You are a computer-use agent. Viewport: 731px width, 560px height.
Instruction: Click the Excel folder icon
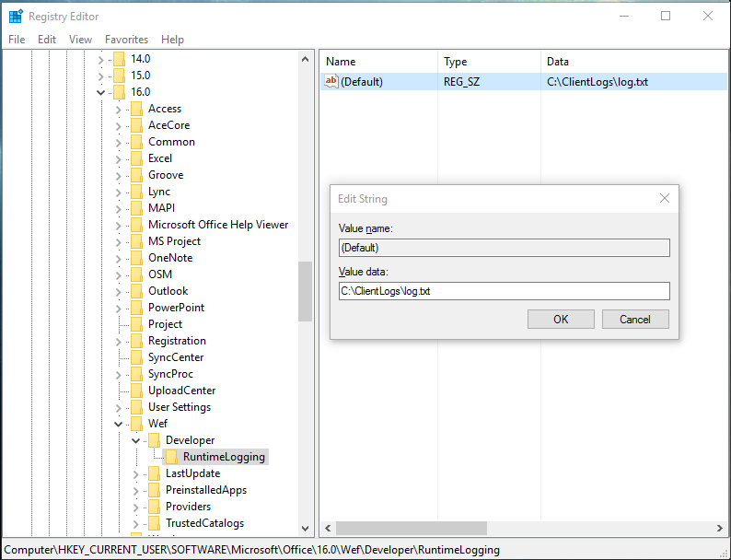tap(136, 158)
